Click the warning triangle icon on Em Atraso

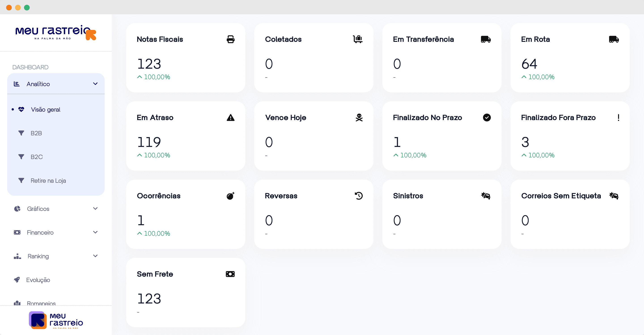coord(230,117)
